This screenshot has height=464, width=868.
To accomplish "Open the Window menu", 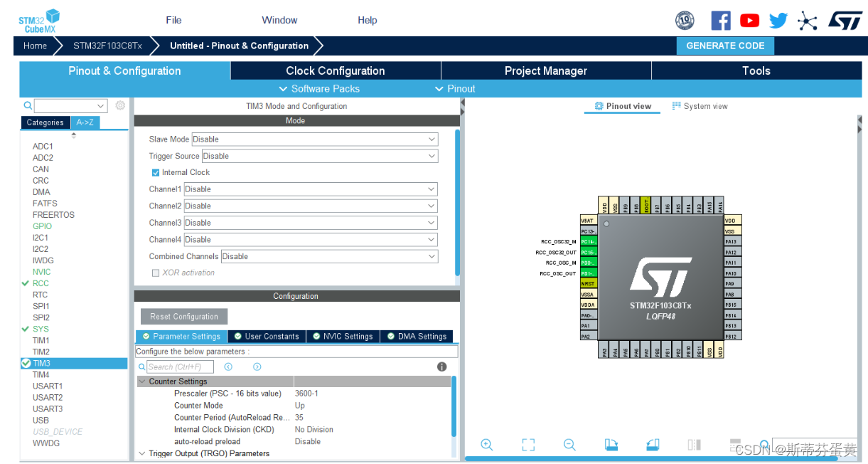I will [x=279, y=20].
